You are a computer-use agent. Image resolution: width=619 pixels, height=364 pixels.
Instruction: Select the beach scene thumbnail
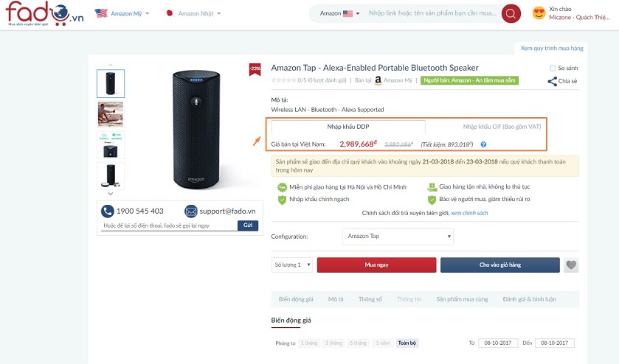coord(111,114)
